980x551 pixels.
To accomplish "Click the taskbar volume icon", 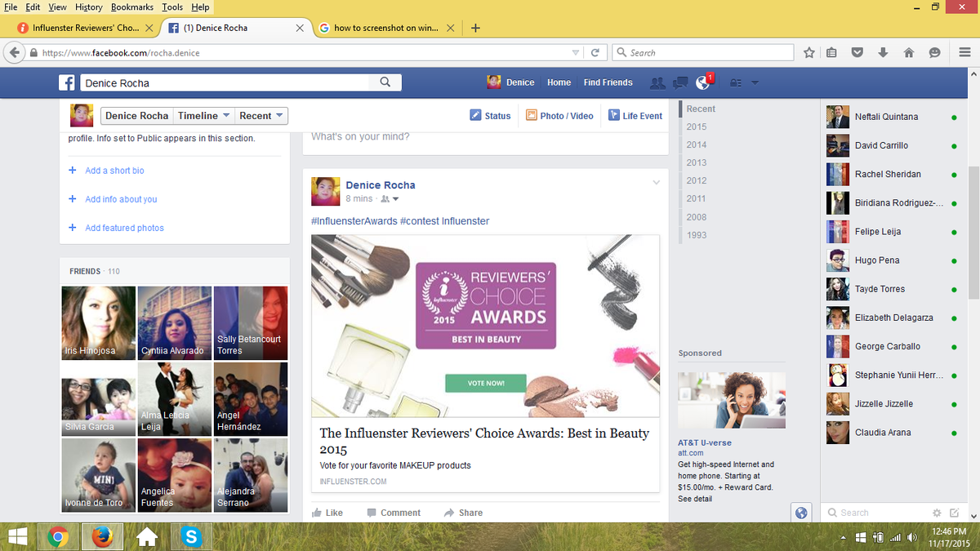I will 912,537.
